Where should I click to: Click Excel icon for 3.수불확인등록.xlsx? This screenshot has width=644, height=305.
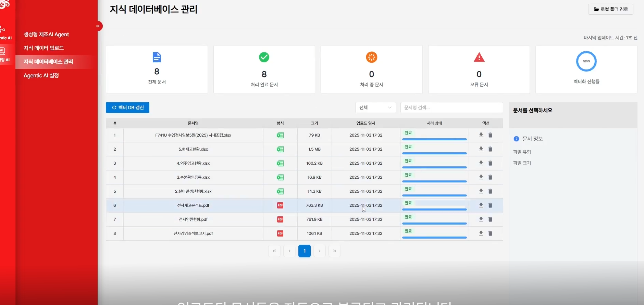280,177
